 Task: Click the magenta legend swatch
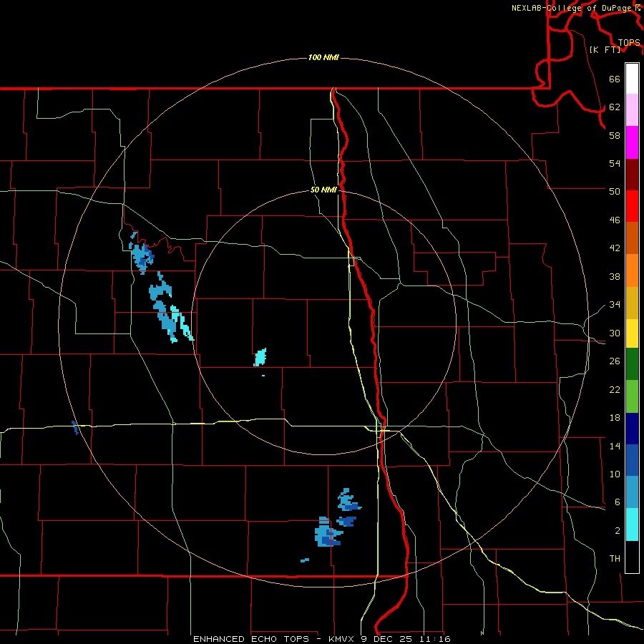tap(632, 142)
